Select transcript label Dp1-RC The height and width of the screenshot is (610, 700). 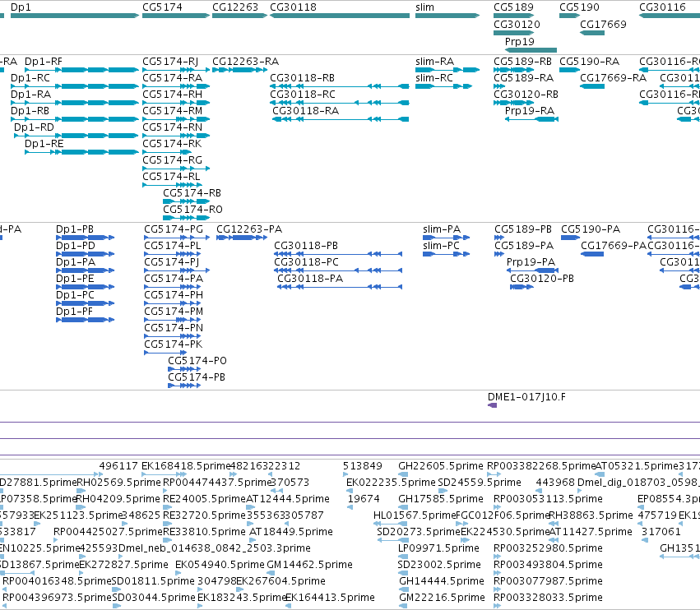click(x=30, y=77)
